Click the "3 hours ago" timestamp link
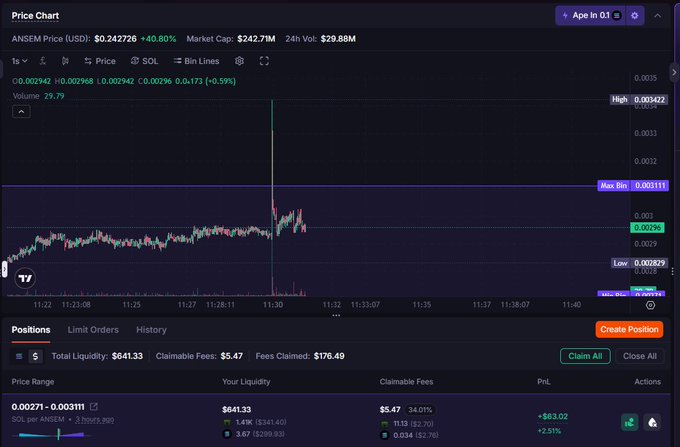Screen dimensions: 680x447 95,420
